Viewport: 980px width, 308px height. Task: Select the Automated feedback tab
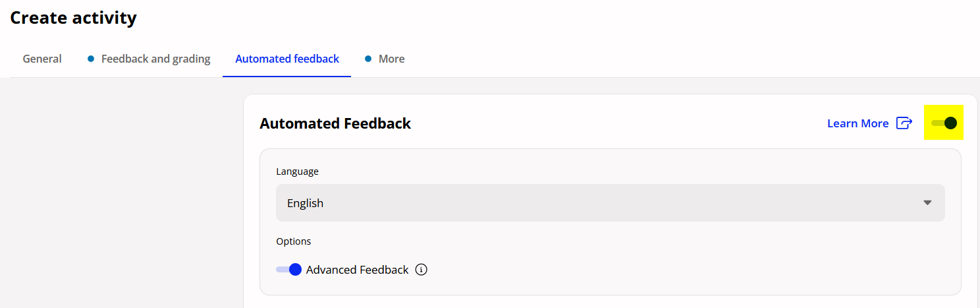click(x=287, y=59)
